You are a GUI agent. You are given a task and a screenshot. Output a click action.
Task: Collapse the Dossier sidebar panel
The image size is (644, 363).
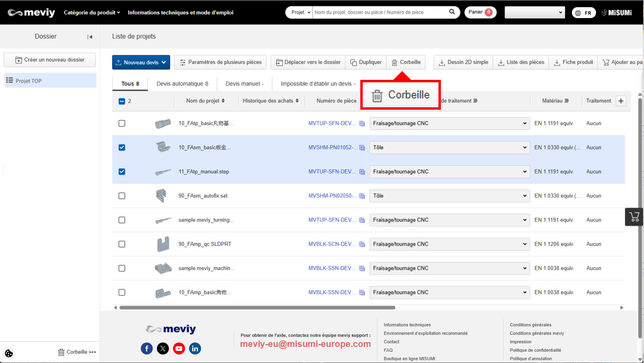tap(90, 37)
